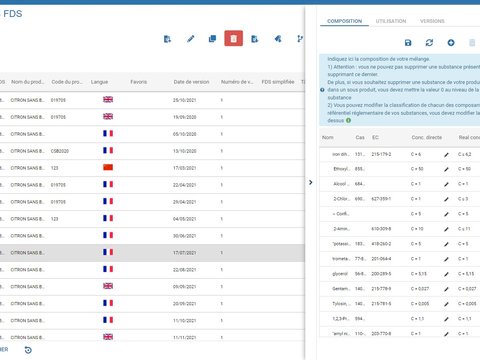Switch to the UTILISATION tab
This screenshot has width=480, height=360.
pyautogui.click(x=391, y=21)
